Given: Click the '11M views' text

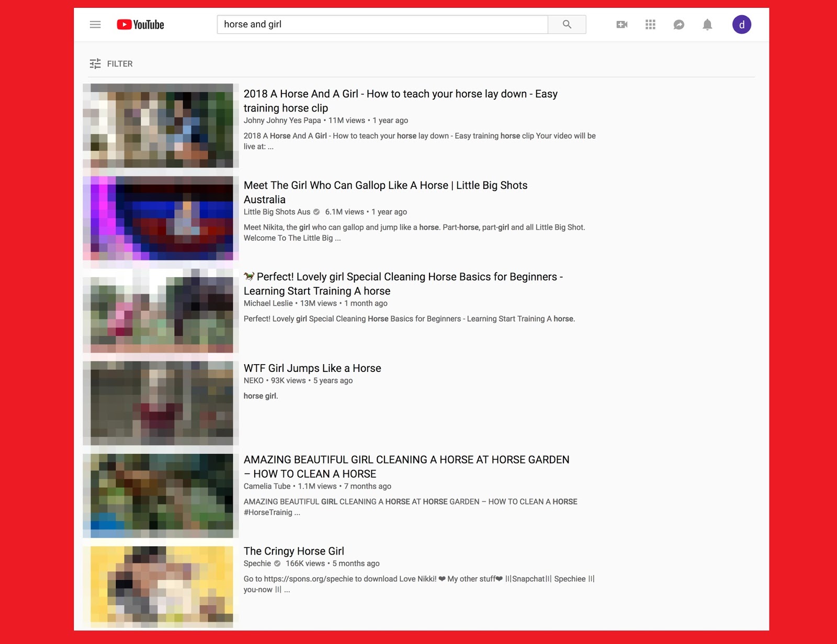Looking at the screenshot, I should (x=347, y=120).
